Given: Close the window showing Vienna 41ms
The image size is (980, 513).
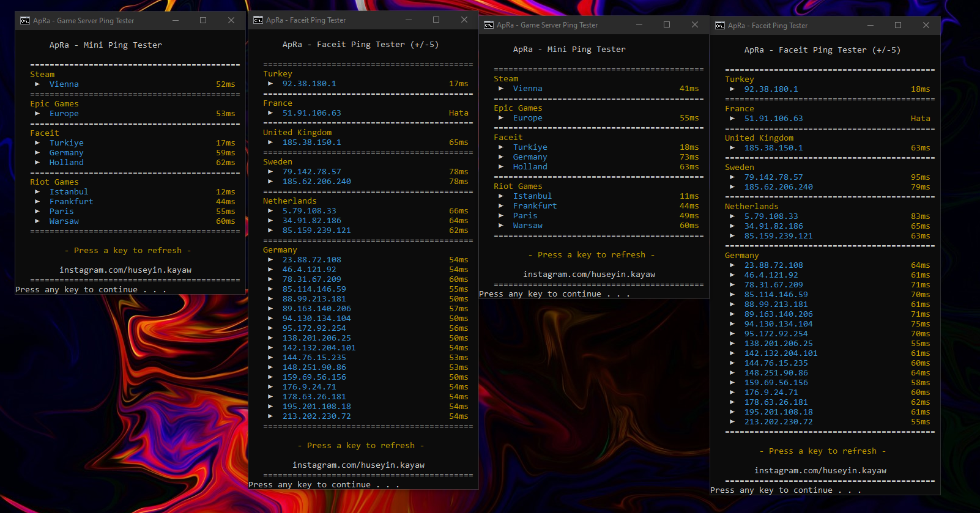Looking at the screenshot, I should [x=695, y=24].
